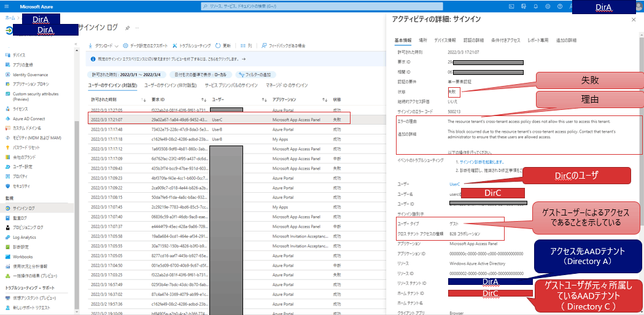Screen dimensions: 644x315
Task: Open the UserC user link in details
Action: (x=455, y=184)
